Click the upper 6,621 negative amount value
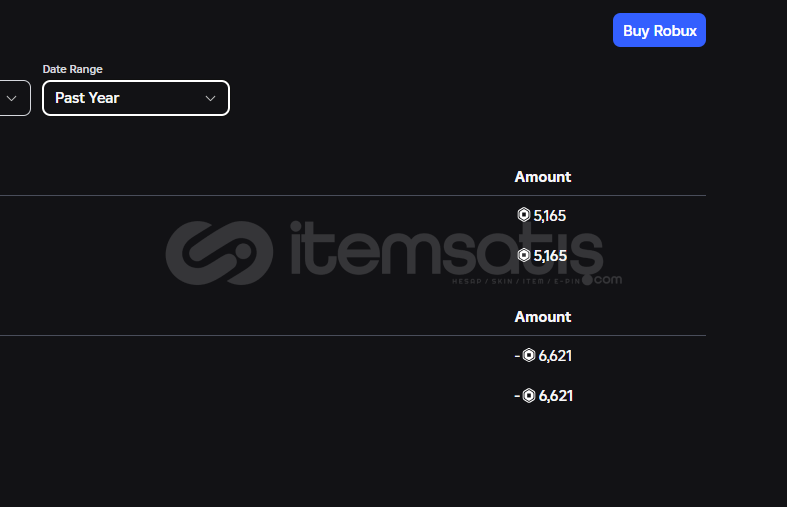 [x=555, y=356]
